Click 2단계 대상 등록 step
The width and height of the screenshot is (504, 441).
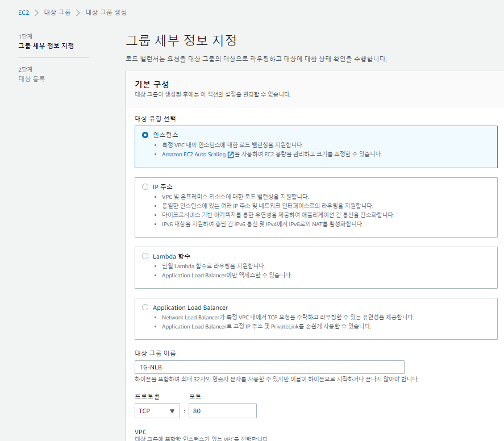(31, 74)
